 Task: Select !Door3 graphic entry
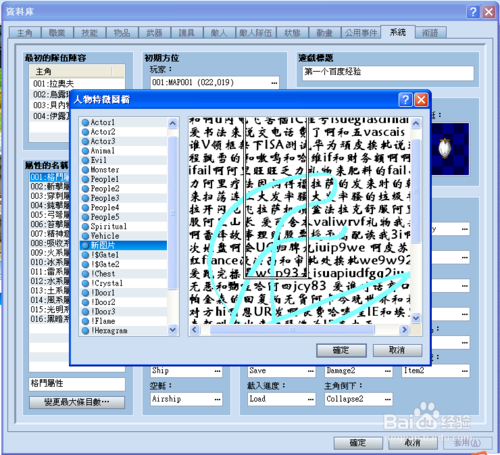[123, 311]
